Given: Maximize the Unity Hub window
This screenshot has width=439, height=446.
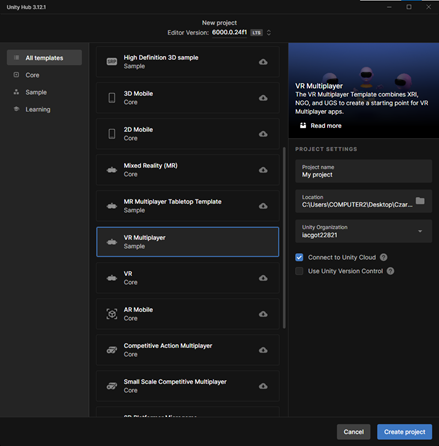Looking at the screenshot, I should (x=409, y=7).
